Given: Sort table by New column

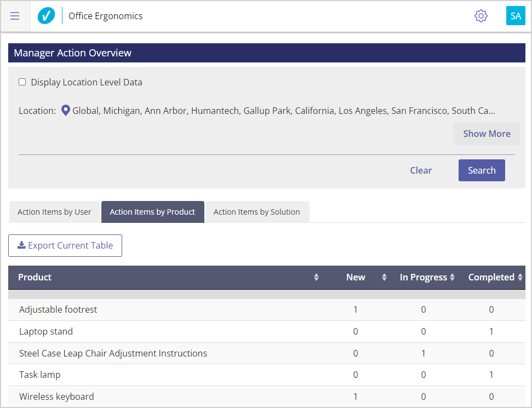Looking at the screenshot, I should (384, 278).
